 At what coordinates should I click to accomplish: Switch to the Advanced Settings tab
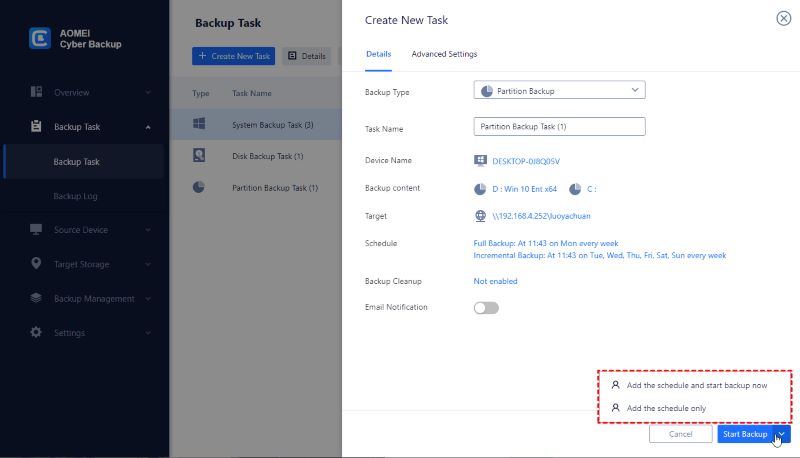pos(444,54)
